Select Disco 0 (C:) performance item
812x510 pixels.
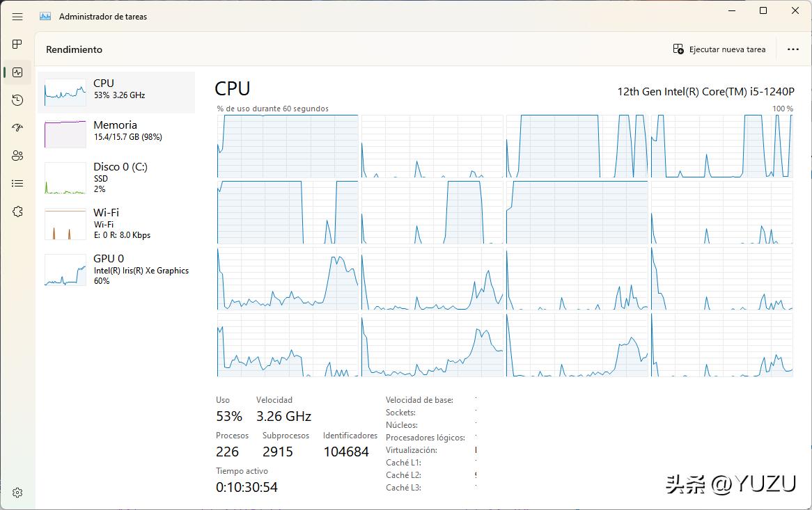116,177
